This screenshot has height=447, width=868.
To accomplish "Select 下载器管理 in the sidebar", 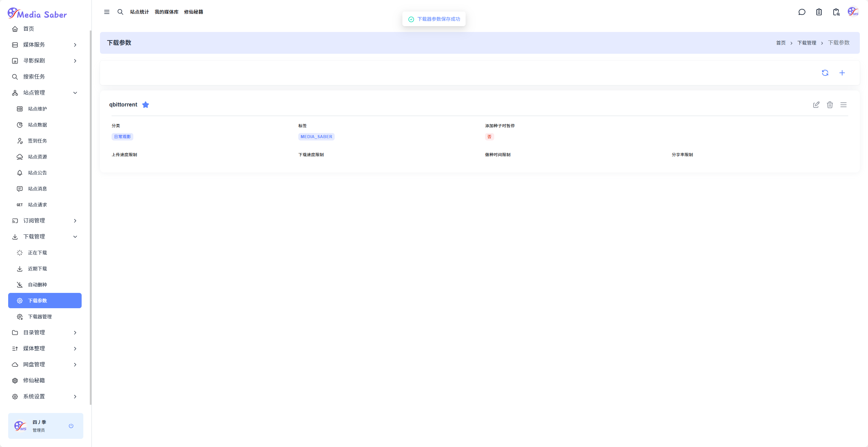I will click(40, 316).
